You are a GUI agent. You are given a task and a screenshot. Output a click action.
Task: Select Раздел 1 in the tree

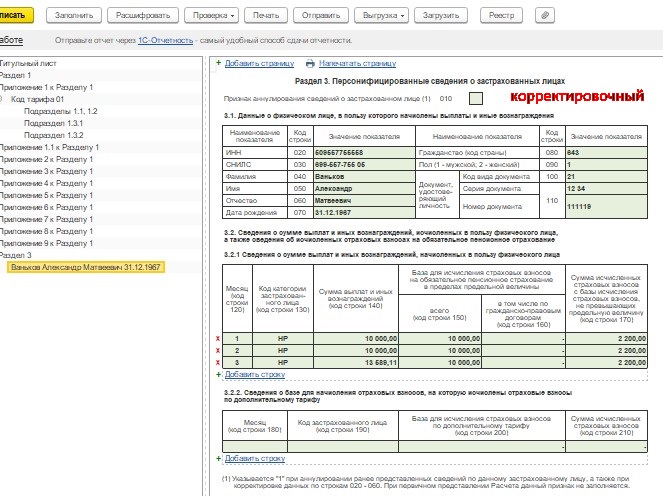16,75
